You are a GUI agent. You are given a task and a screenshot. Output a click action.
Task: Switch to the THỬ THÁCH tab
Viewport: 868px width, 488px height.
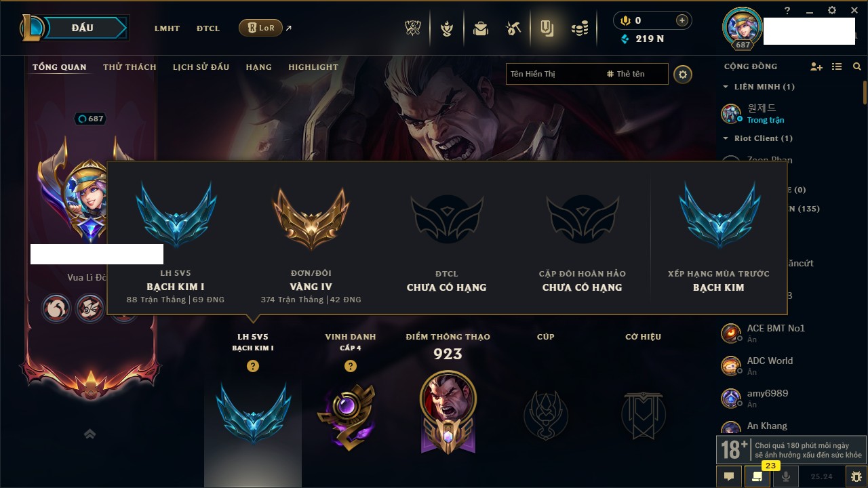130,67
